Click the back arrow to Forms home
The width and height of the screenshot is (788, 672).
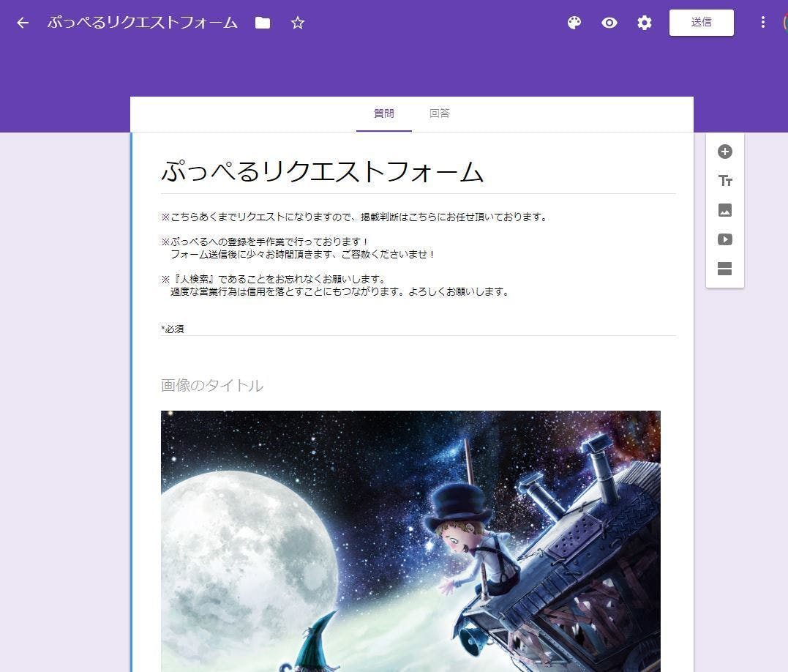(x=23, y=23)
